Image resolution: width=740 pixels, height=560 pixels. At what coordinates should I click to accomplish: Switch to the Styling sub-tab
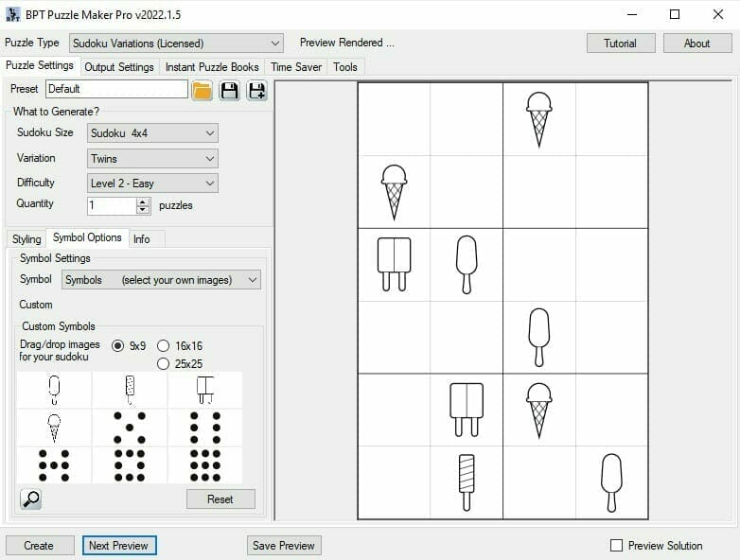pyautogui.click(x=26, y=239)
